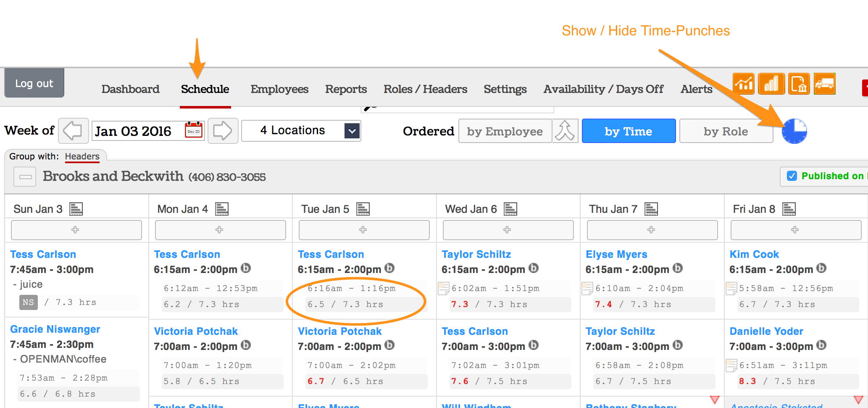Uncheck the Published on checkbox
The height and width of the screenshot is (408, 868).
tap(792, 176)
